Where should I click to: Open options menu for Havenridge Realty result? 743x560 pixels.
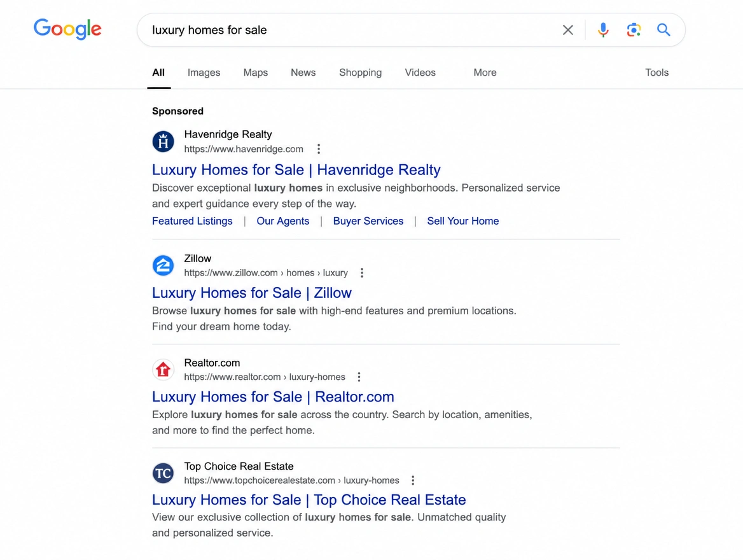coord(319,149)
